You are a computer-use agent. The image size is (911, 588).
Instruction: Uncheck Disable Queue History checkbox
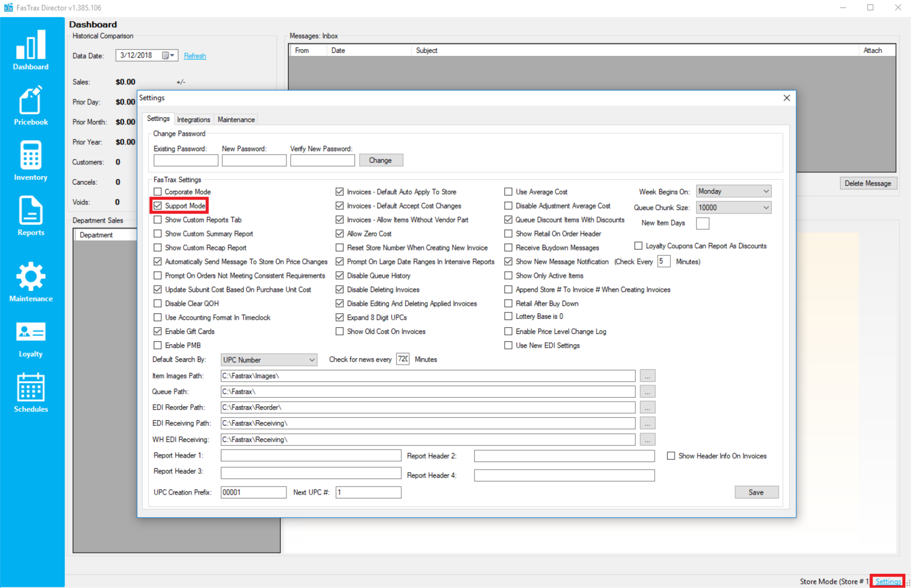coord(339,275)
